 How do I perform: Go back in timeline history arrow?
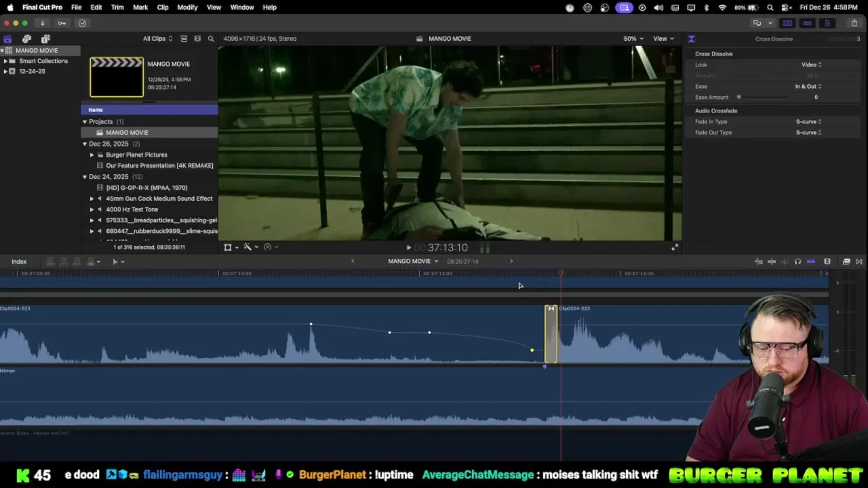point(353,261)
